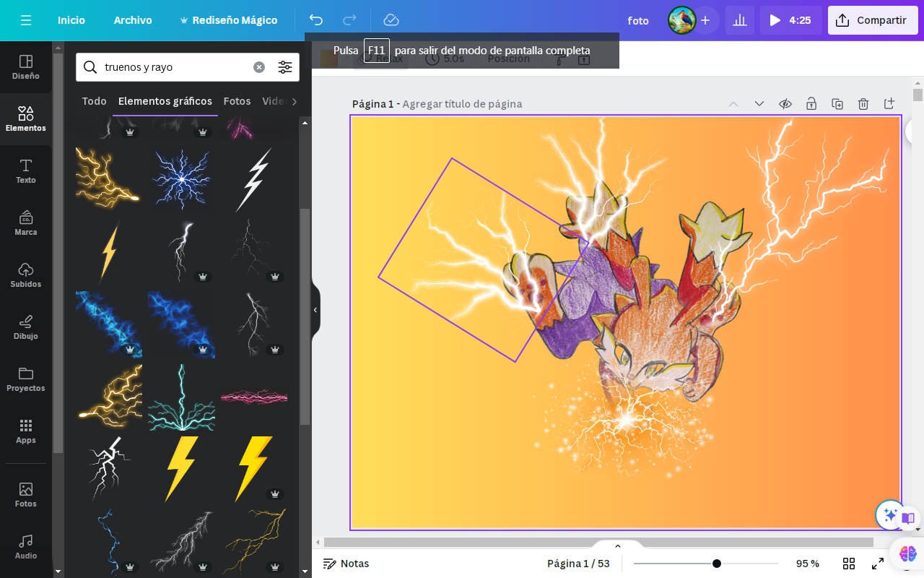Duplicate page 1
The height and width of the screenshot is (578, 924).
(837, 104)
